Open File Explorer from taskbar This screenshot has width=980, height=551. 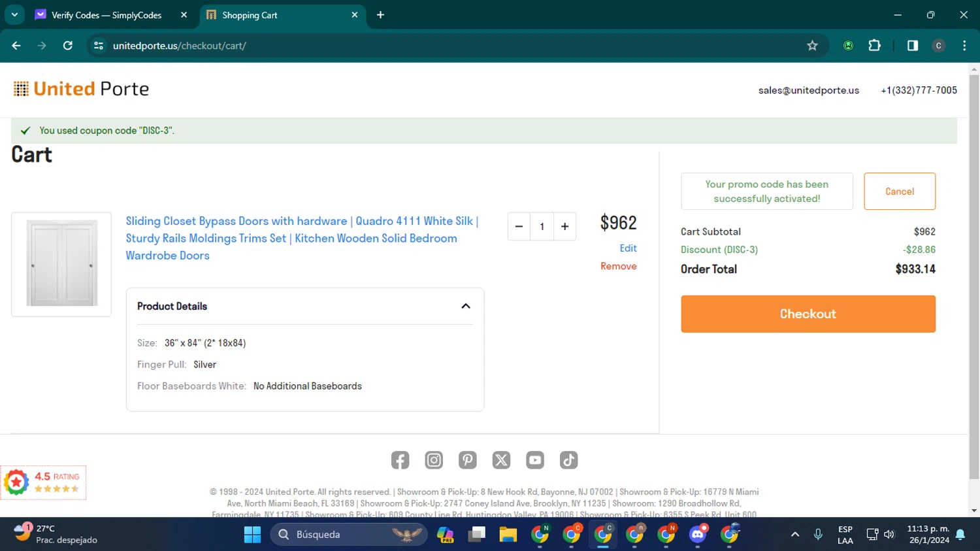tap(508, 535)
